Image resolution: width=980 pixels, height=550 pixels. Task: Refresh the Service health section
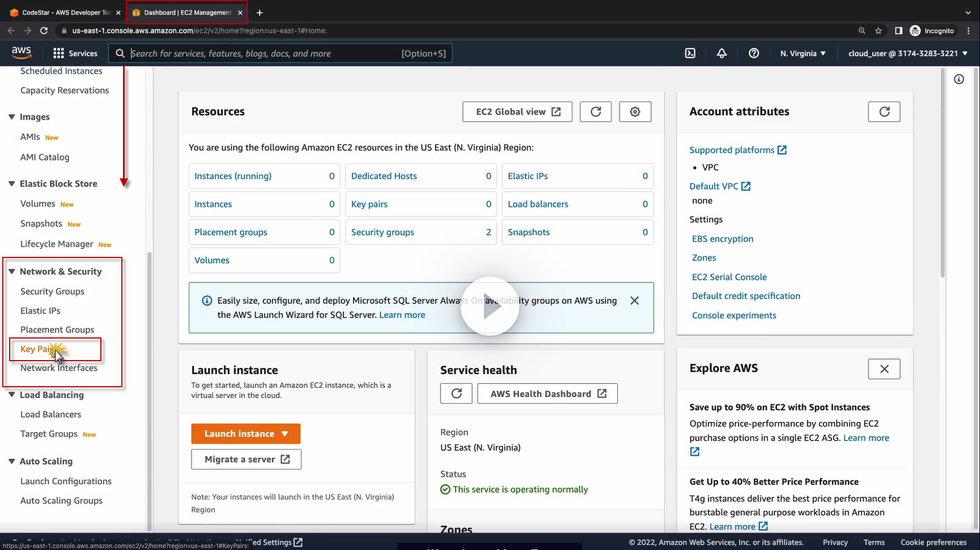(x=456, y=394)
